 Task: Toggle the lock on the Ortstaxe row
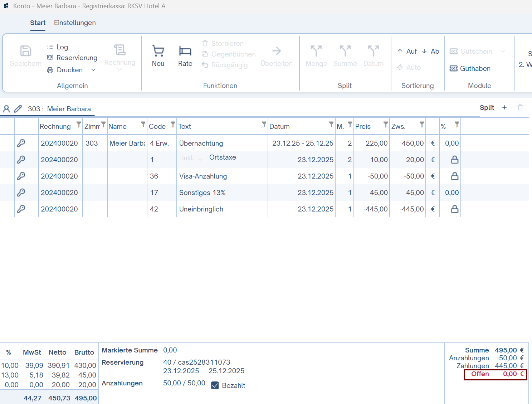454,160
